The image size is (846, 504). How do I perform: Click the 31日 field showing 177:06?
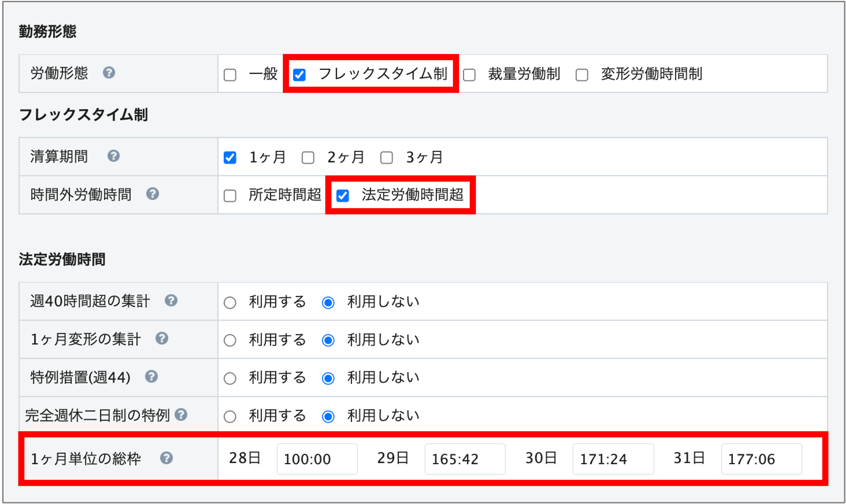(761, 459)
